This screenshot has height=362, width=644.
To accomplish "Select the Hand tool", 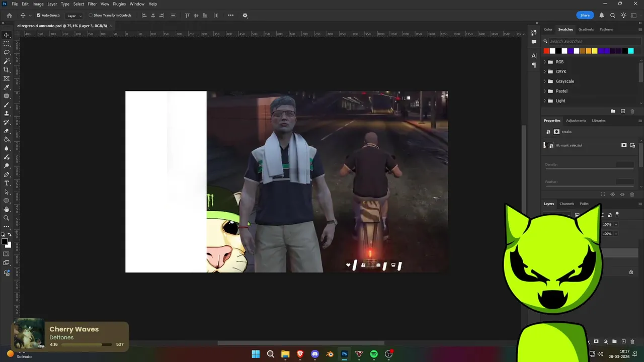I will [x=7, y=209].
